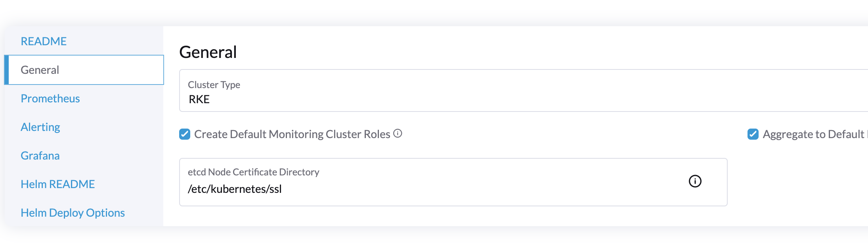868x250 pixels.
Task: Select the Alerting section in the sidebar
Action: tap(40, 127)
